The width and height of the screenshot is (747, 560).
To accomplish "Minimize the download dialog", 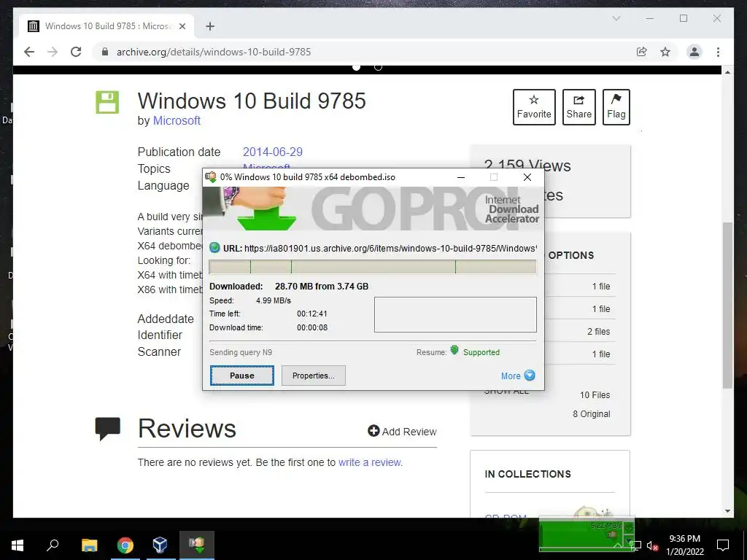I will [461, 177].
